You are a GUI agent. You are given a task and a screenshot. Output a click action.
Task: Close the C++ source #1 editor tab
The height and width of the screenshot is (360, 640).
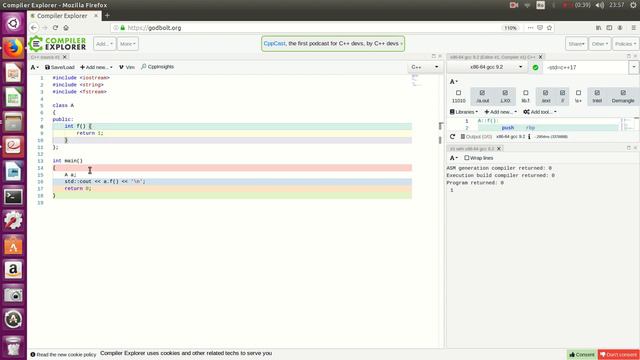[64, 57]
